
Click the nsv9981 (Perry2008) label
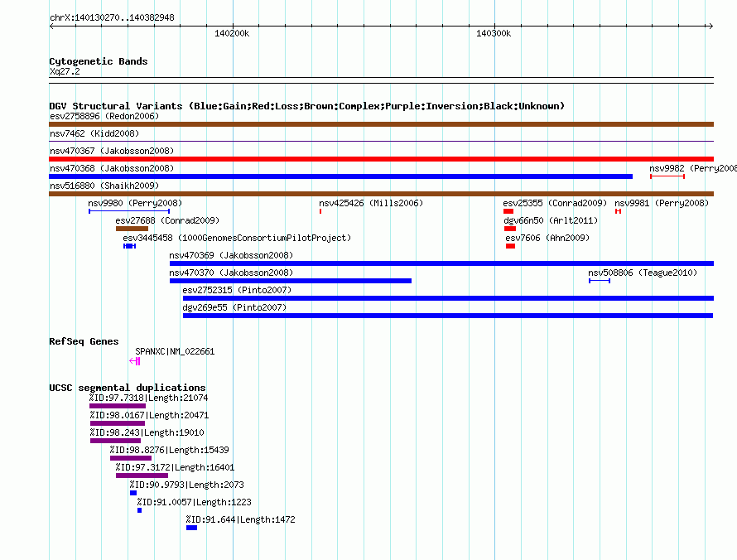(x=662, y=203)
